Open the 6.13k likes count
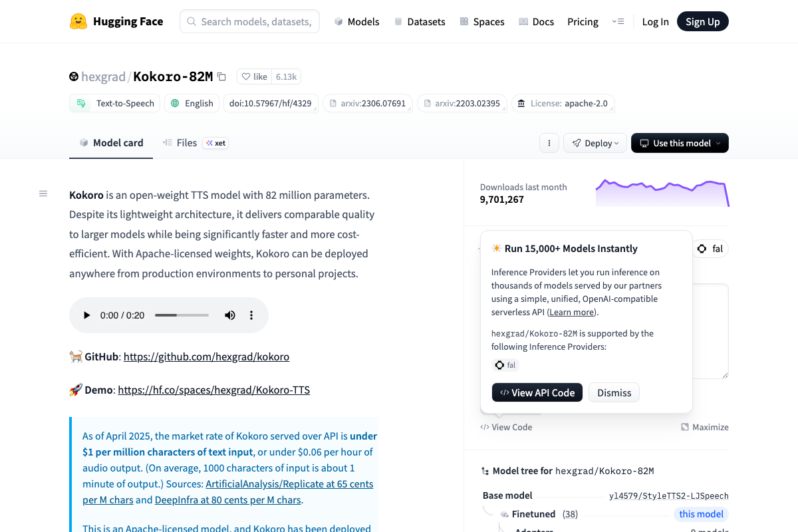The image size is (798, 532). click(x=286, y=77)
